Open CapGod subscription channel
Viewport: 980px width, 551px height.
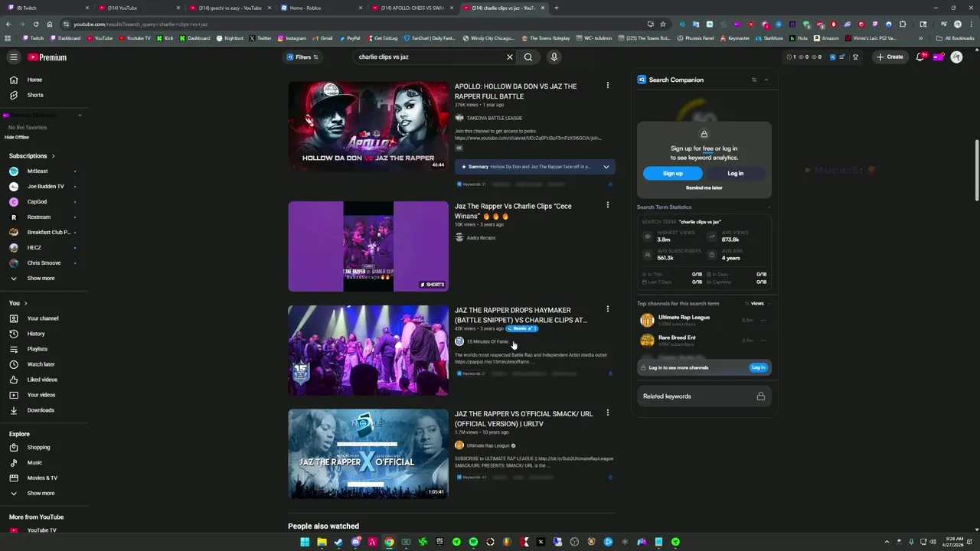43,202
